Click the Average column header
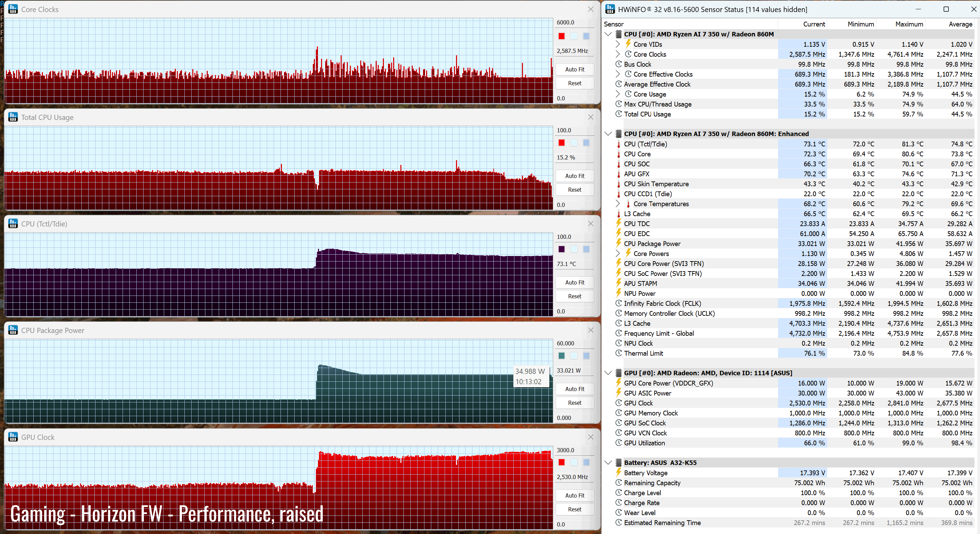Screen dimensions: 980x534 tap(949, 24)
